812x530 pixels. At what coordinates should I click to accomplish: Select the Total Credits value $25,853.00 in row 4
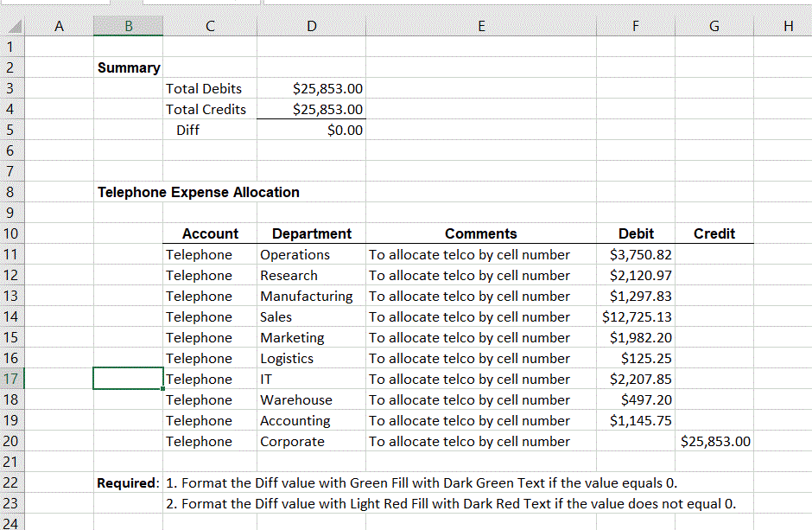311,109
